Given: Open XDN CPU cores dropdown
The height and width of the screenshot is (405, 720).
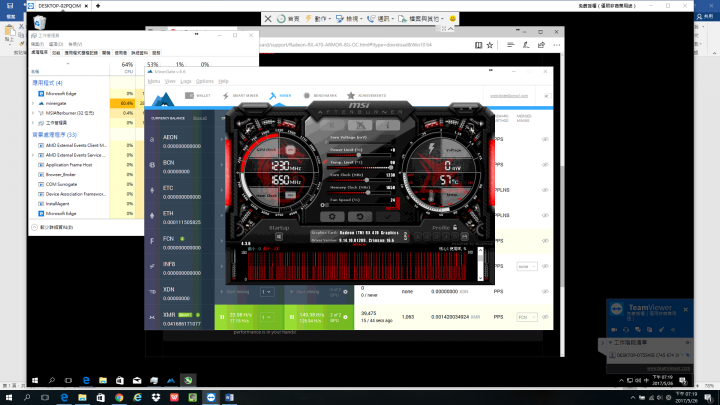Looking at the screenshot, I should tap(267, 292).
